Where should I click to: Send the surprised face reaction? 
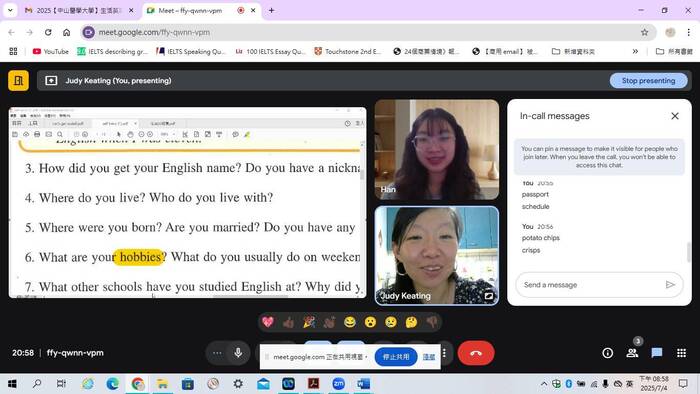point(370,322)
